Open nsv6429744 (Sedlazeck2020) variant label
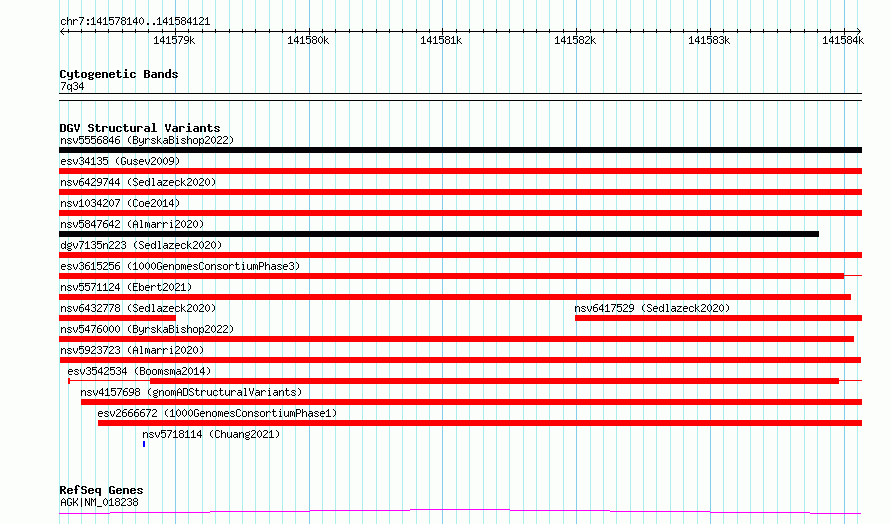This screenshot has width=890, height=524. coord(138,182)
